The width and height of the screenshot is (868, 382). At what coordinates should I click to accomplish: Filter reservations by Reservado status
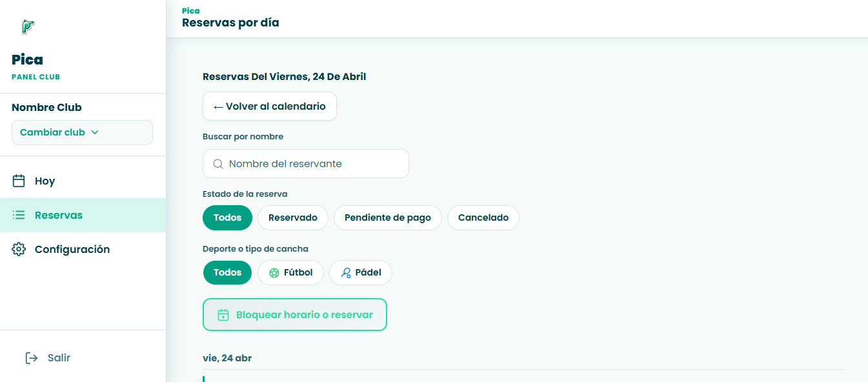coord(293,217)
